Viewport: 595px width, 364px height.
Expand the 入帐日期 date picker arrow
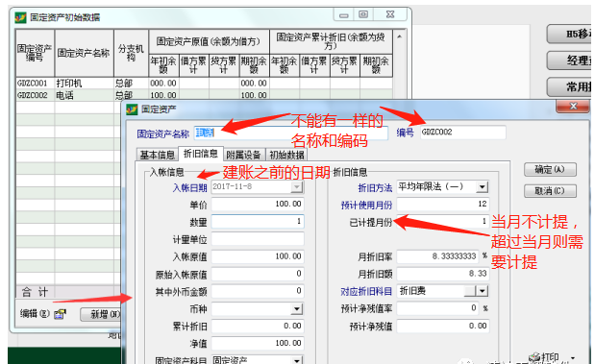[297, 187]
